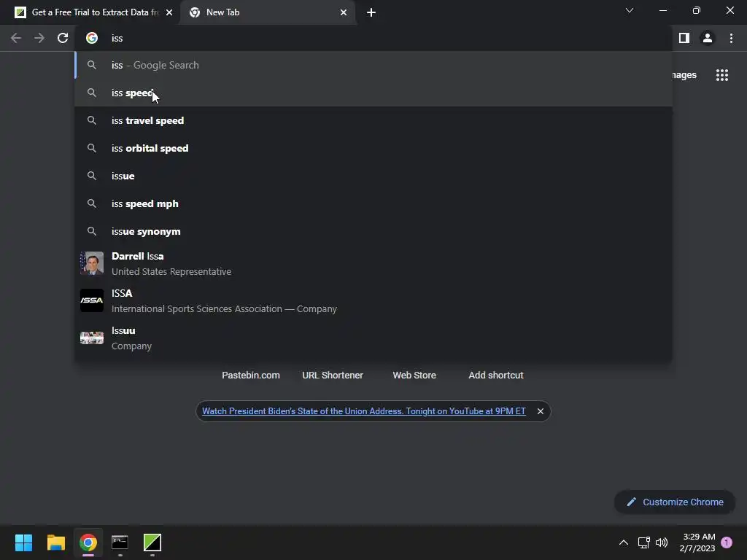Choose iss - Google Search suggestion

click(373, 65)
